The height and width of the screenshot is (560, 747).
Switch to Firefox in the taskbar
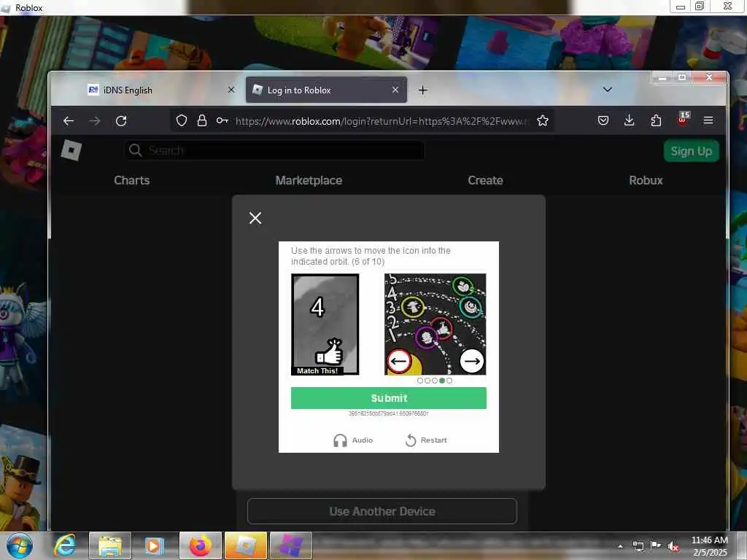(x=201, y=545)
